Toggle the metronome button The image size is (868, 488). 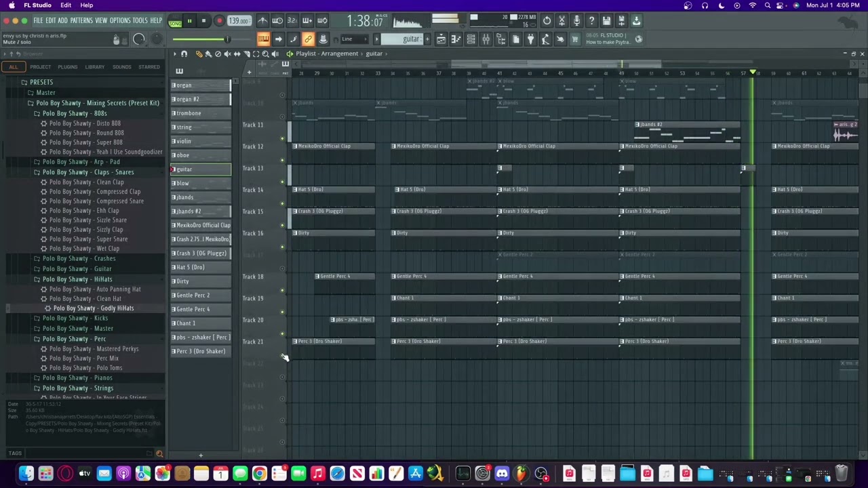[262, 21]
